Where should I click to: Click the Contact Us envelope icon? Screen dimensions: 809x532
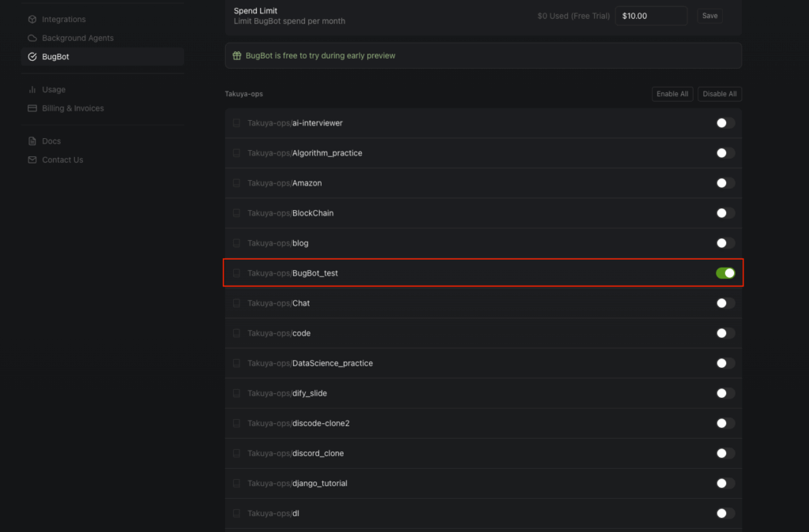pyautogui.click(x=32, y=159)
